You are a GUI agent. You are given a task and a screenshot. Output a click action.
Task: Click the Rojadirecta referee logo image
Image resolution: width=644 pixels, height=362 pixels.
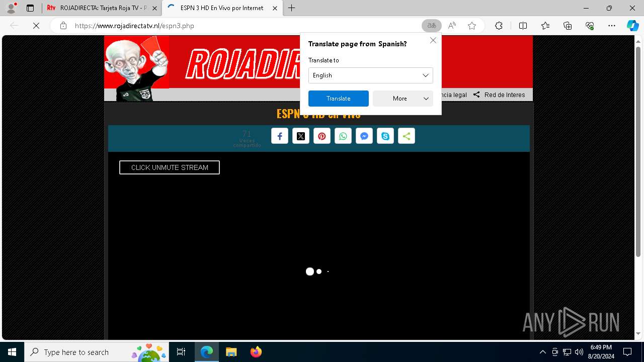tap(137, 69)
